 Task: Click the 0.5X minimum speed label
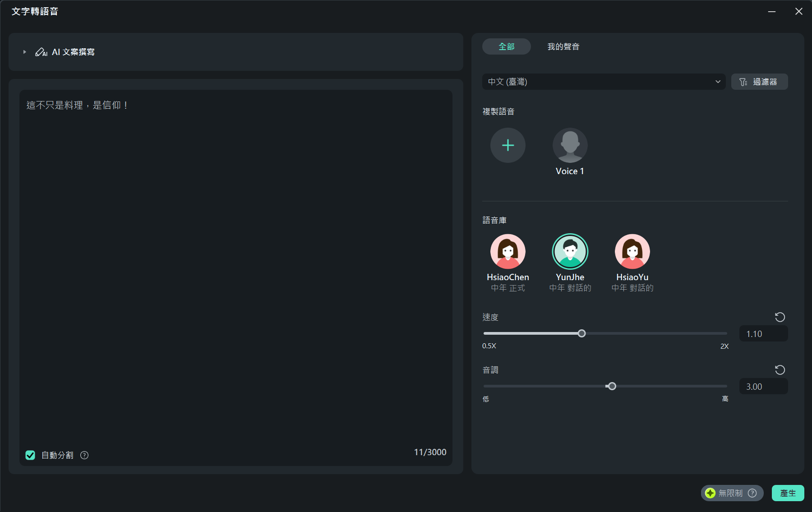tap(489, 346)
